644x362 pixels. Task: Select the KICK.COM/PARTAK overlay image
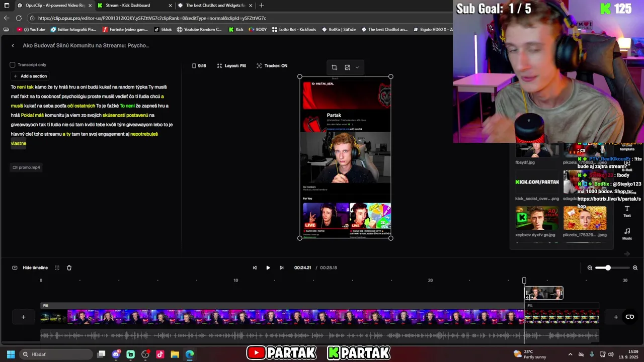point(537,182)
